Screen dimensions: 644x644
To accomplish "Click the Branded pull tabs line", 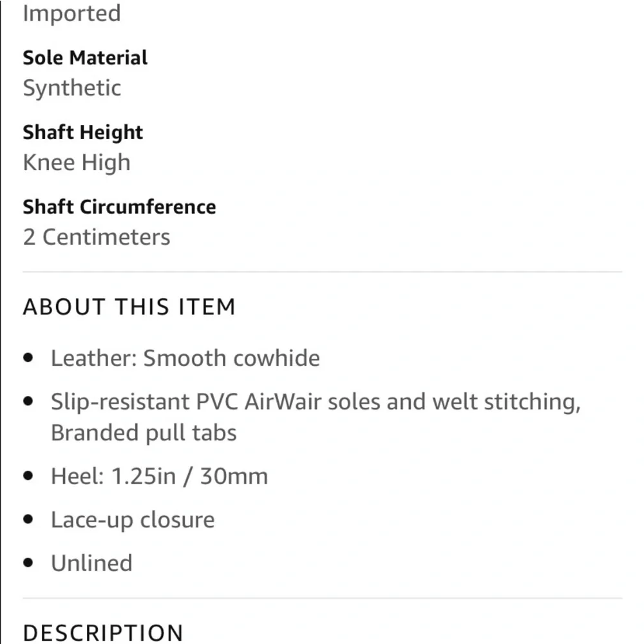I will coord(144,433).
